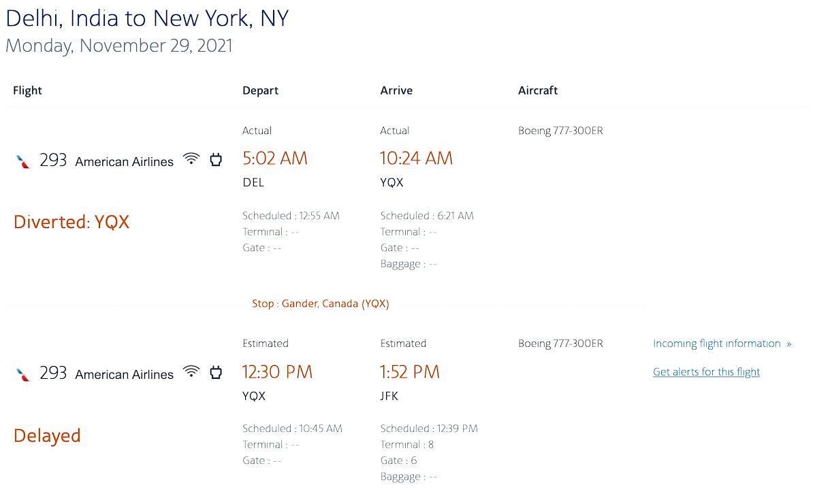The width and height of the screenshot is (817, 504).
Task: Select the Arrive column header
Action: (396, 90)
